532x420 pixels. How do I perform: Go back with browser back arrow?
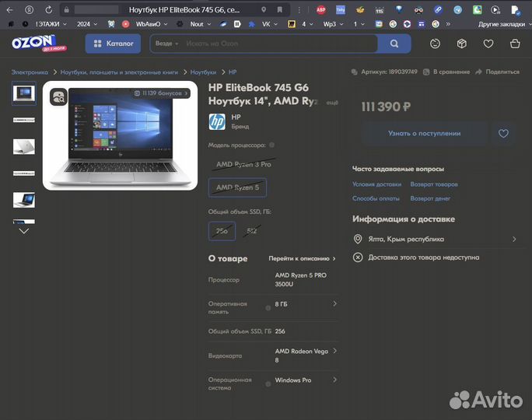click(9, 10)
